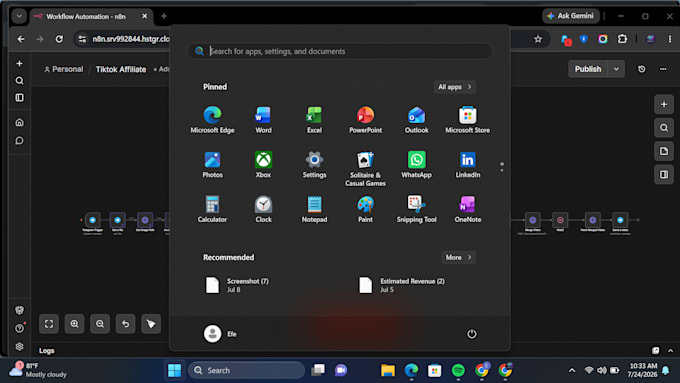
Task: Open Outlook pinned app
Action: point(416,120)
